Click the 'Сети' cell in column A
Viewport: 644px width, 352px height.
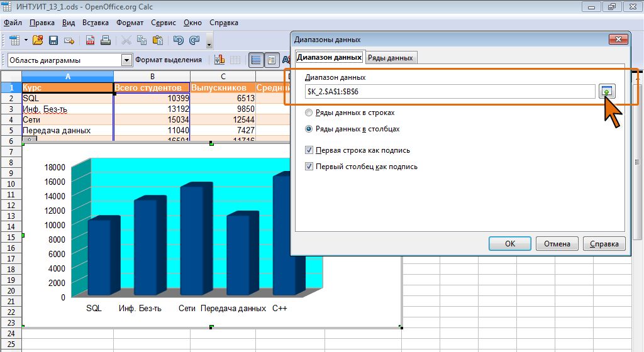click(68, 120)
